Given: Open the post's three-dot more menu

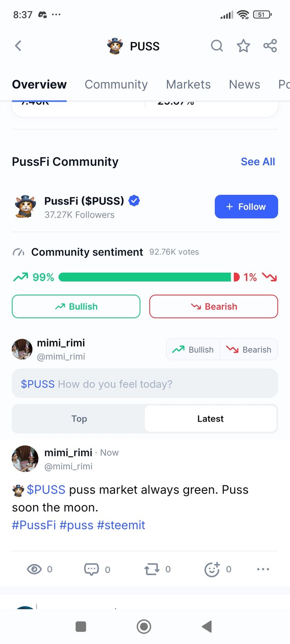Looking at the screenshot, I should tap(263, 569).
